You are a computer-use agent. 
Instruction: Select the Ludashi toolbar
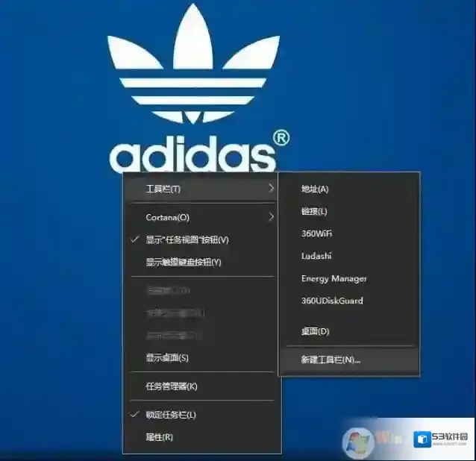click(316, 257)
